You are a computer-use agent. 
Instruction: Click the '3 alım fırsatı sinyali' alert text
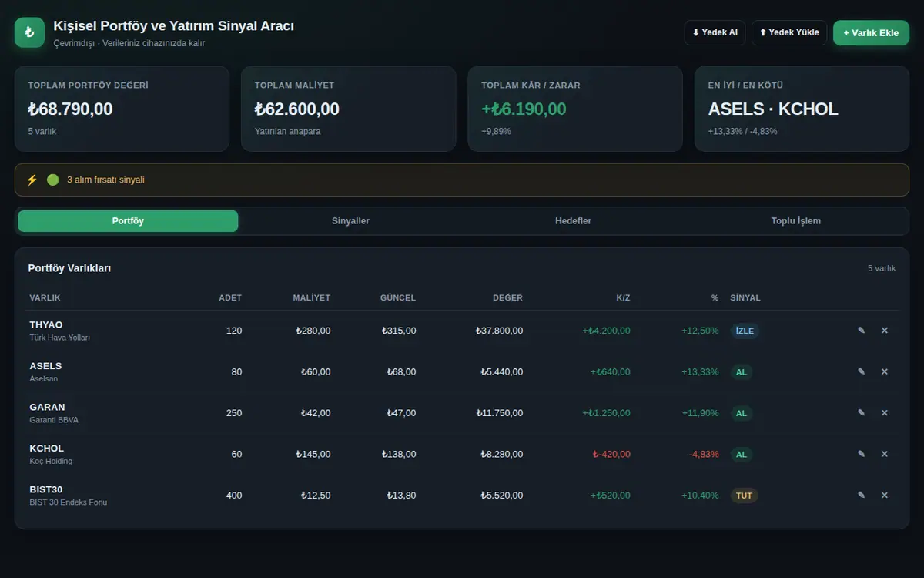point(105,180)
